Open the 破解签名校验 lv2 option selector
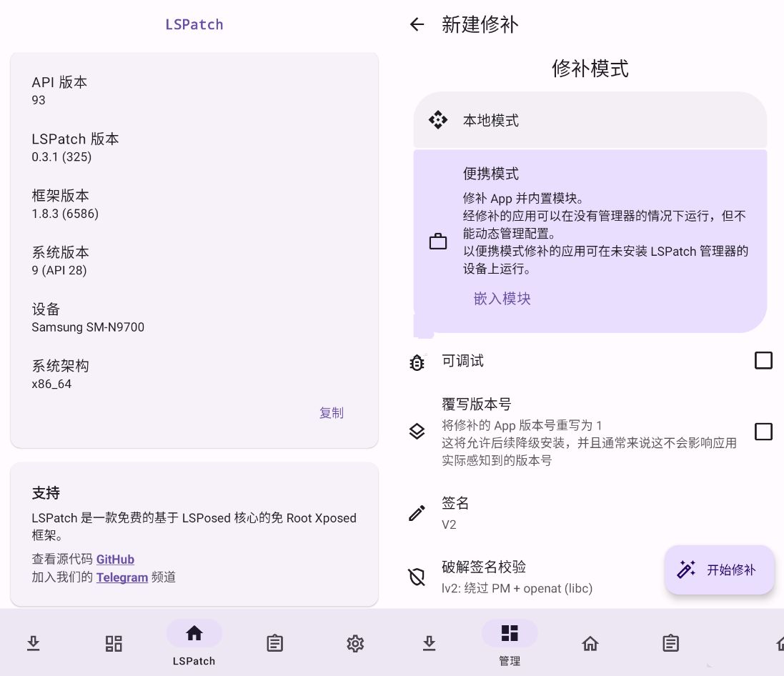The height and width of the screenshot is (676, 784). tap(590, 577)
